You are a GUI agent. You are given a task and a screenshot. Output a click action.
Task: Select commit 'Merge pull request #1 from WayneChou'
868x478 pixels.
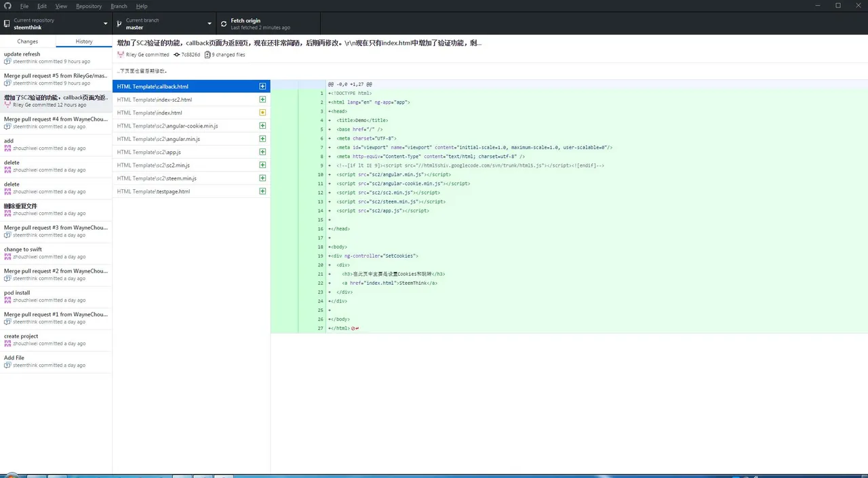(x=56, y=318)
